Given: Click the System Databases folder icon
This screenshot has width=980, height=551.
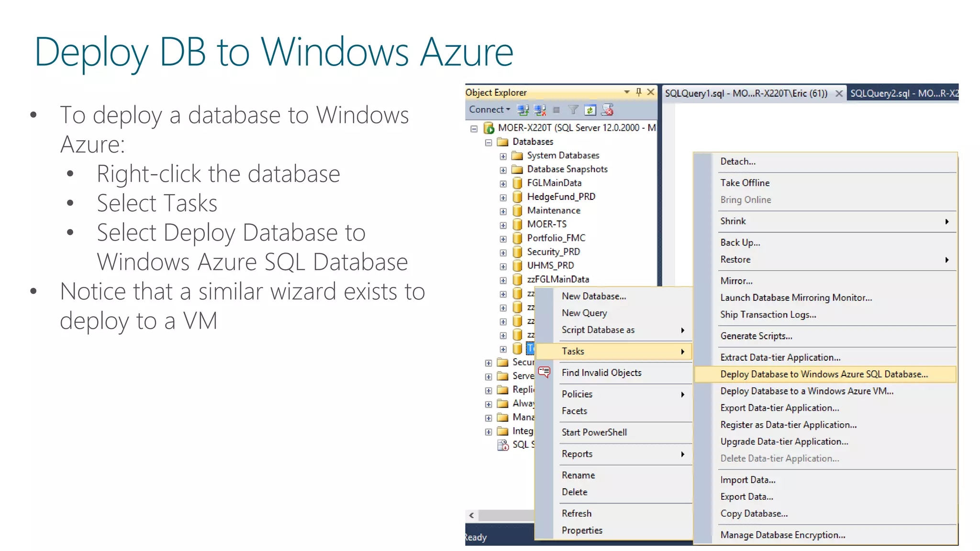Looking at the screenshot, I should [517, 155].
